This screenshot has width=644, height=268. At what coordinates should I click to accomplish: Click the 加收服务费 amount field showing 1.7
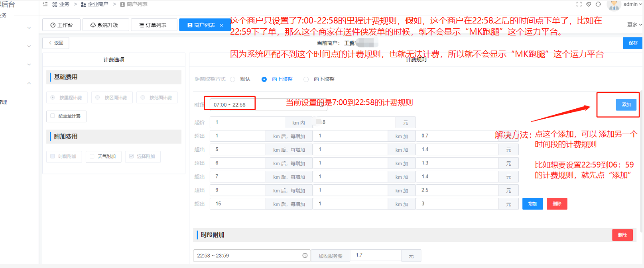pyautogui.click(x=376, y=255)
